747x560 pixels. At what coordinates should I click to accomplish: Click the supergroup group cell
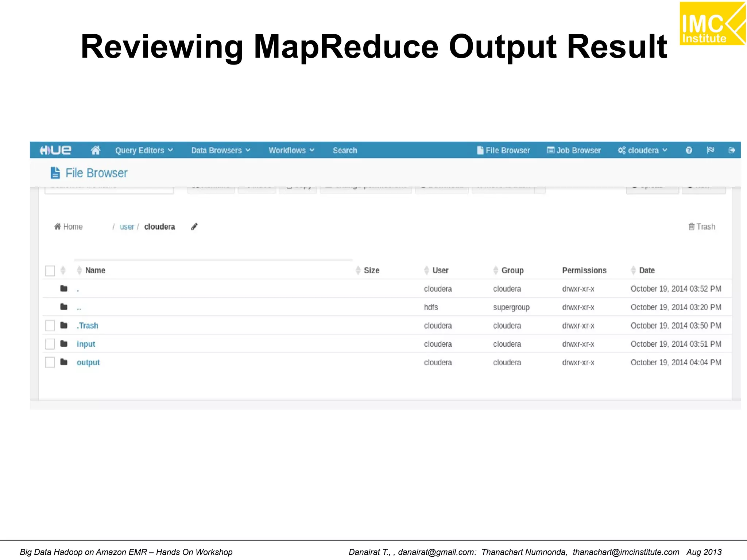(511, 308)
